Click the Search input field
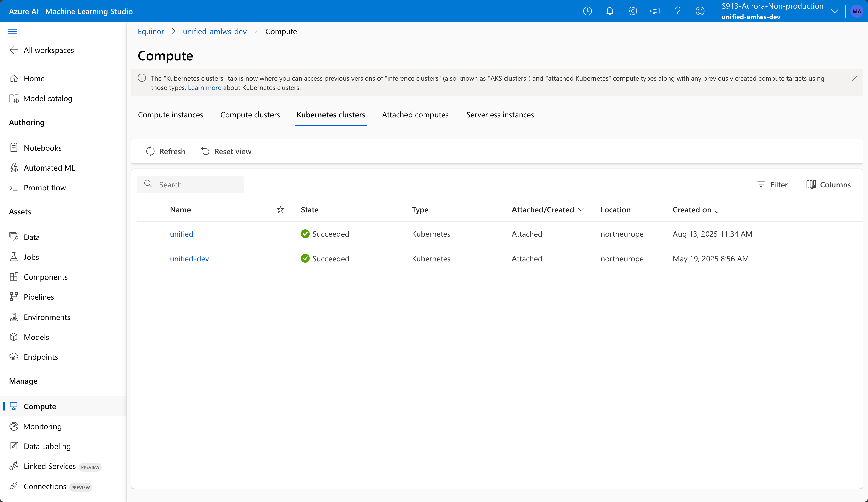Screen dimensions: 868x502 pos(196,185)
